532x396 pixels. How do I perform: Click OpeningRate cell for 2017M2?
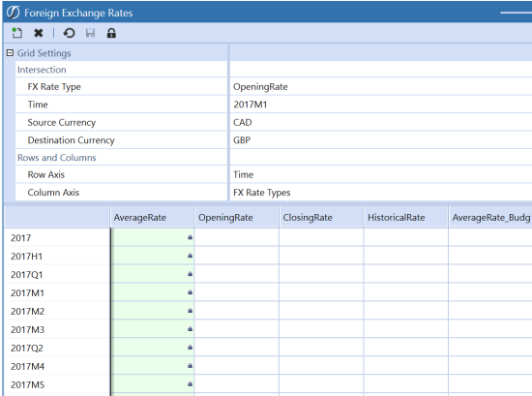(x=236, y=311)
